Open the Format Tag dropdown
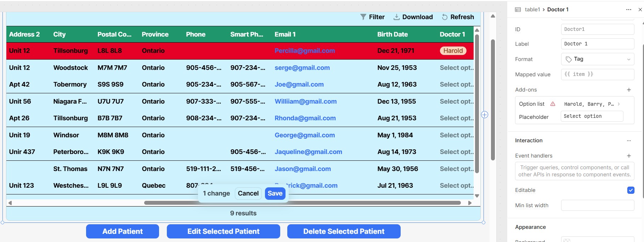Viewport: 644px width, 242px height. click(x=597, y=59)
